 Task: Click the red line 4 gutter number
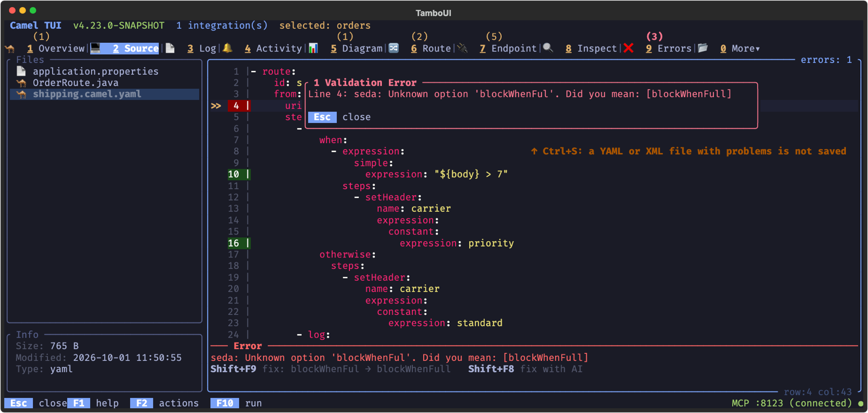(x=239, y=106)
